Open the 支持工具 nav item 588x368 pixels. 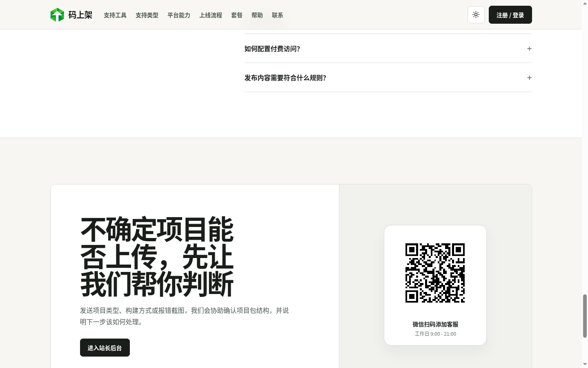coord(115,15)
